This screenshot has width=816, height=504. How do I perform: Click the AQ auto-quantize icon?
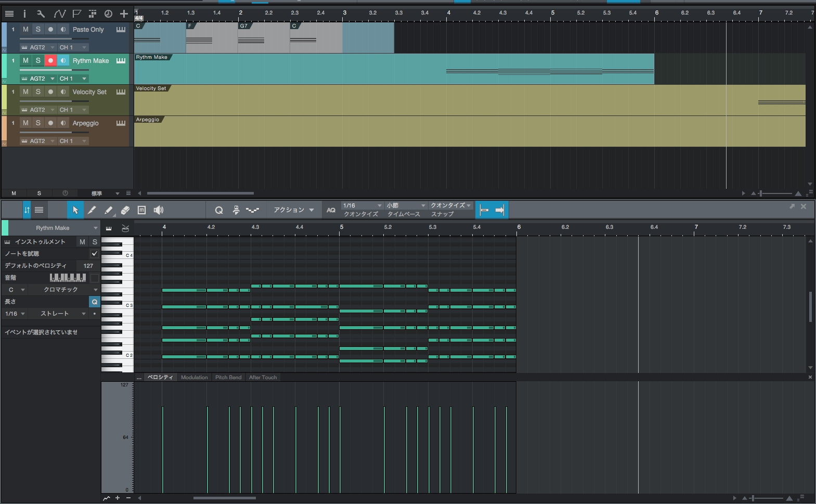click(x=331, y=210)
